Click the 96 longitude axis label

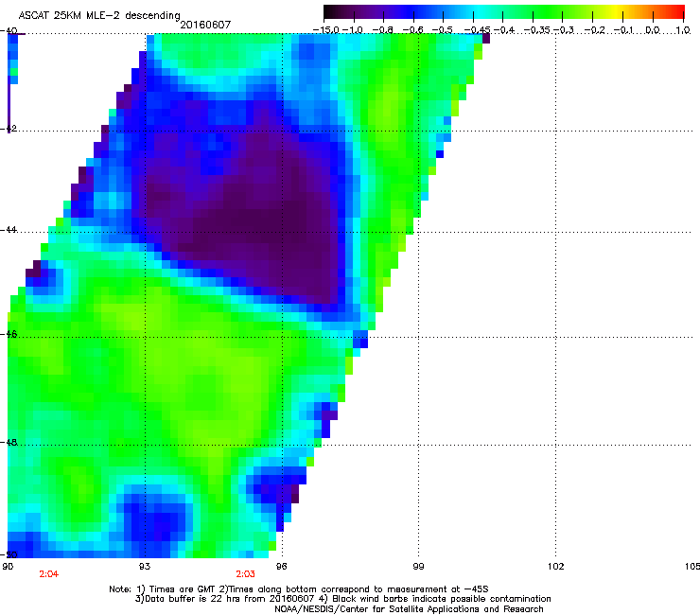(282, 567)
